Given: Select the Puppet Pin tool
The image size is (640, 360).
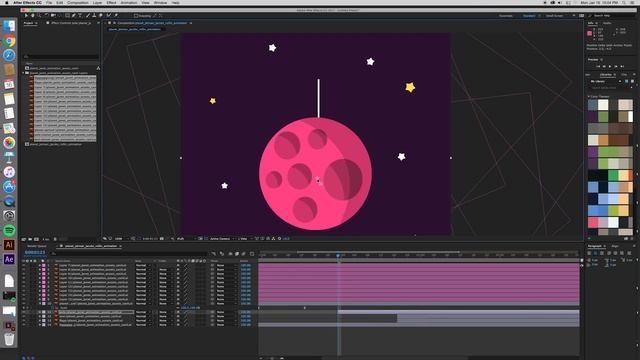Looking at the screenshot, I should [x=116, y=16].
